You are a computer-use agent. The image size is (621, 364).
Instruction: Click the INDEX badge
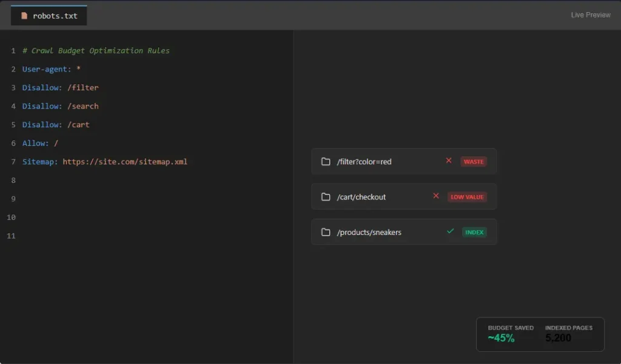tap(474, 232)
